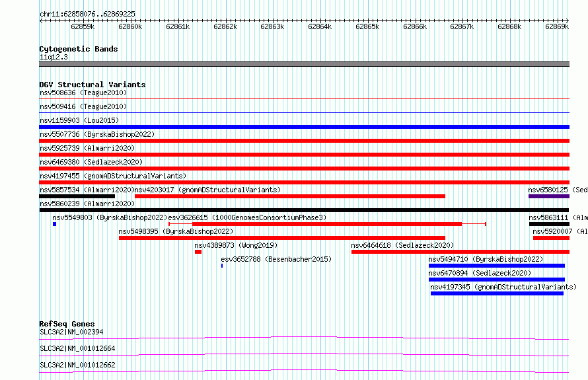Click nsv4203017 (gnomADStructuralVariants) label

(x=207, y=190)
